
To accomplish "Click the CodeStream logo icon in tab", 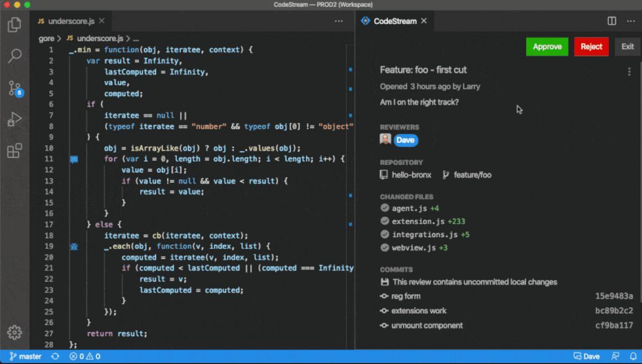I will coord(365,21).
